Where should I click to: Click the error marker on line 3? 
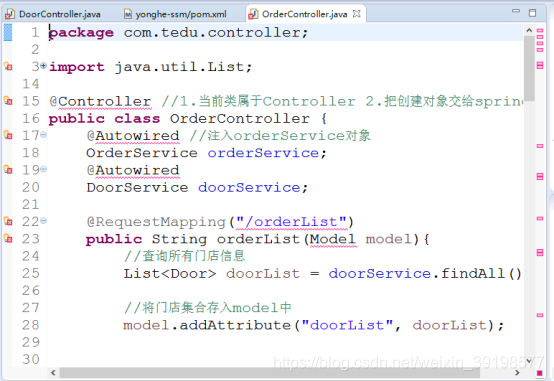pos(8,66)
